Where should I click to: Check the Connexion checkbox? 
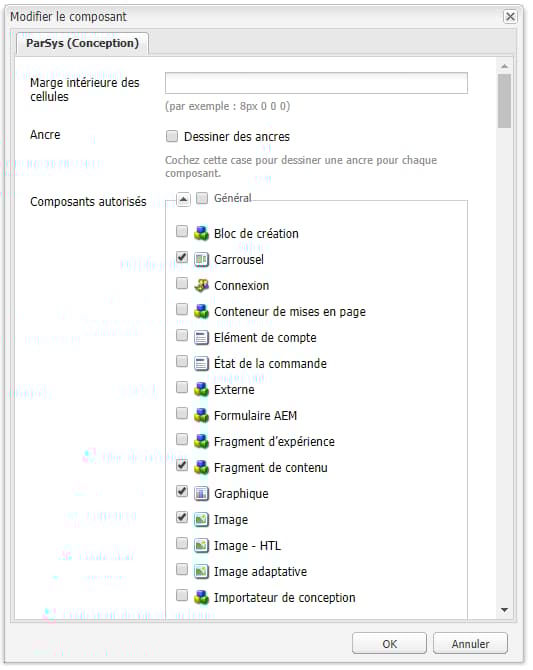tap(182, 283)
